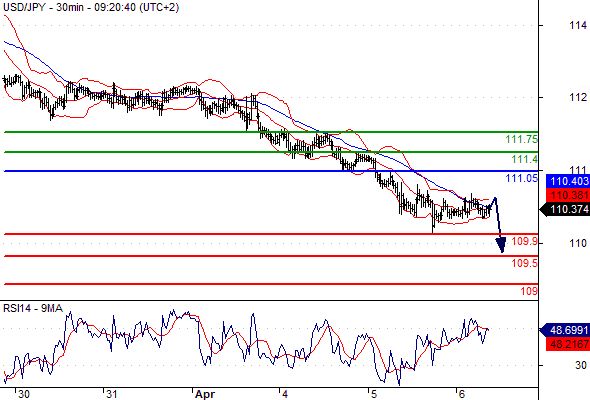Viewport: 590px width, 400px height.
Task: Select the 6 date marker on time axis
Action: click(x=462, y=394)
